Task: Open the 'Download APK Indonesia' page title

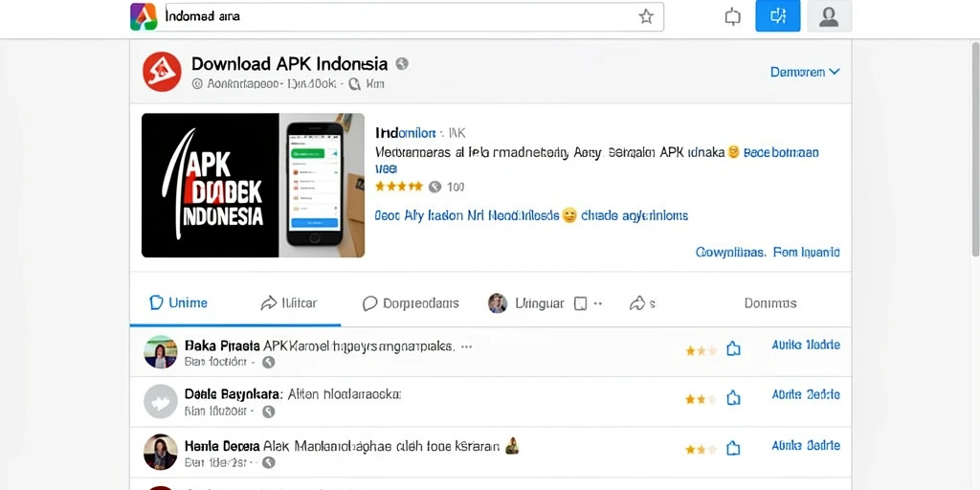Action: click(289, 64)
